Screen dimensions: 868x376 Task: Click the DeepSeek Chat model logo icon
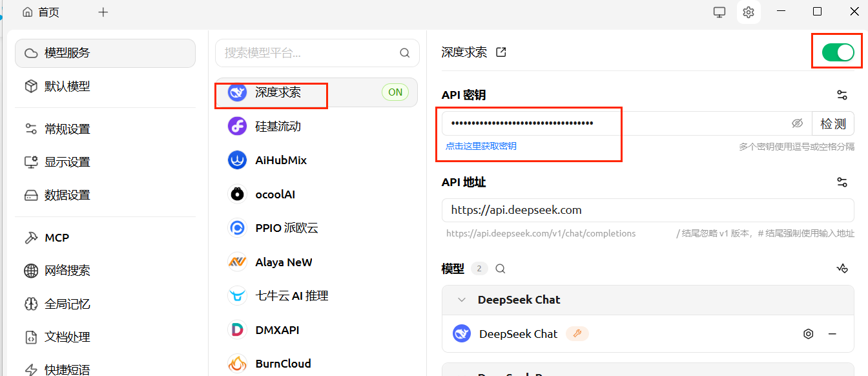[462, 333]
